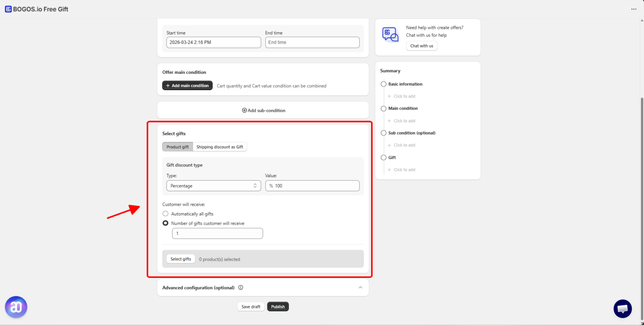Click the AI assistant bubble bottom left
The width and height of the screenshot is (644, 326).
[16, 307]
